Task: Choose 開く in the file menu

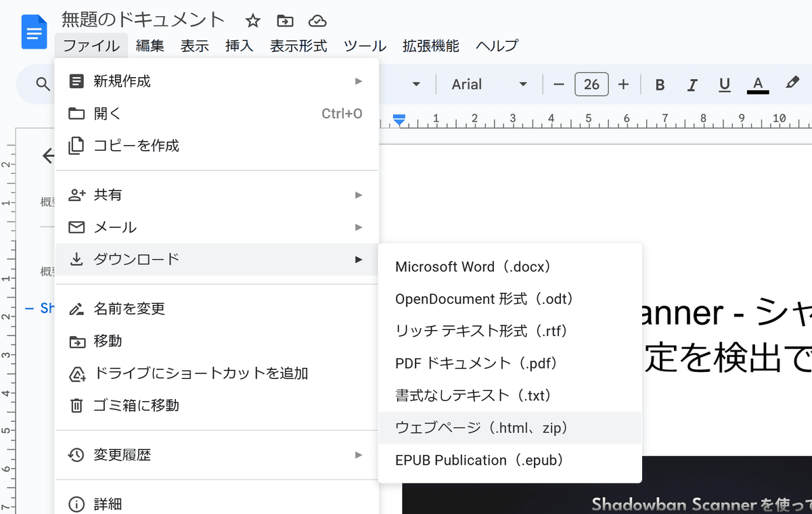Action: click(217, 114)
